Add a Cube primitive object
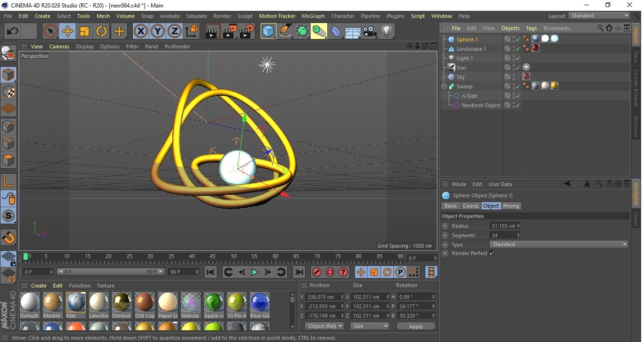The image size is (644, 342). [268, 31]
